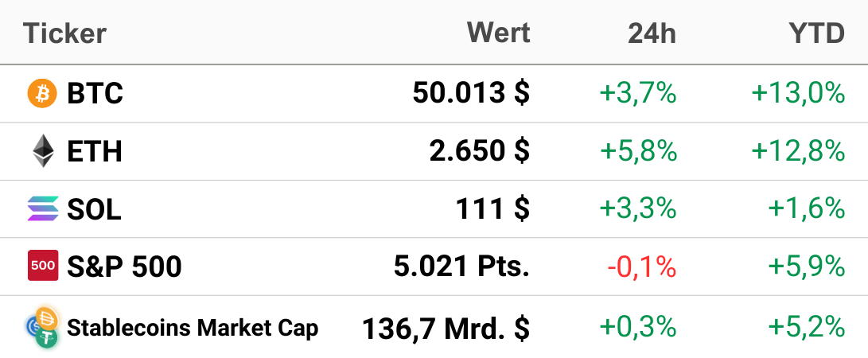
Task: Click the red -0,1% 24h change
Action: click(x=641, y=267)
